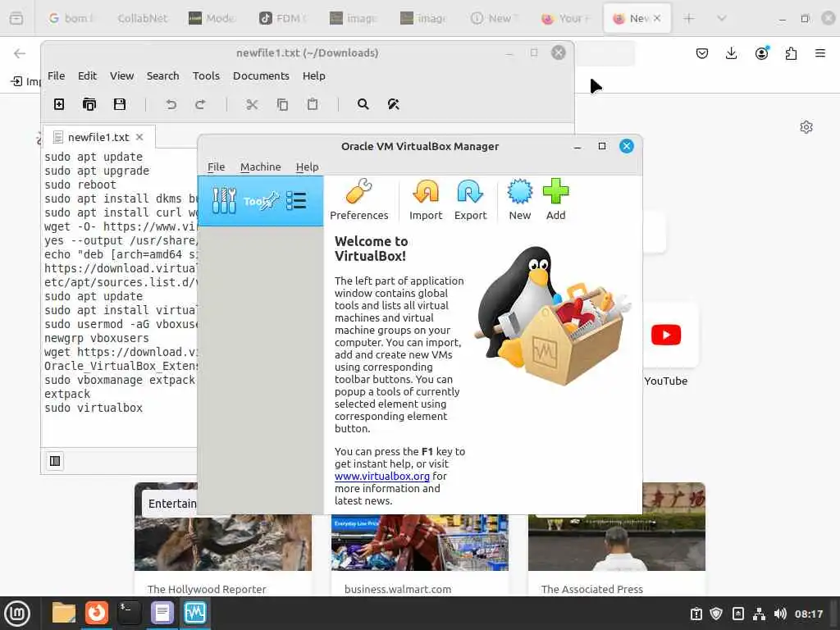
Task: Switch to Firefox from taskbar
Action: point(97,613)
